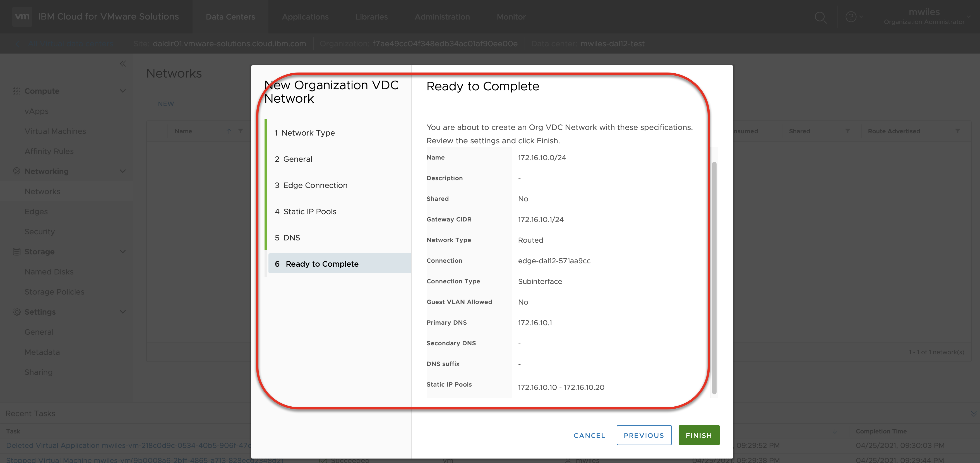This screenshot has width=980, height=463.
Task: Click the Route Advertised filter icon
Action: click(958, 131)
